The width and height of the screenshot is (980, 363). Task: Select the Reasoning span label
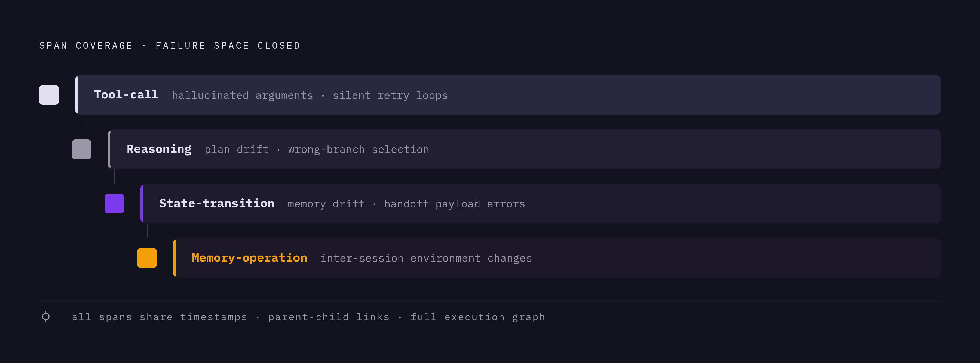159,149
